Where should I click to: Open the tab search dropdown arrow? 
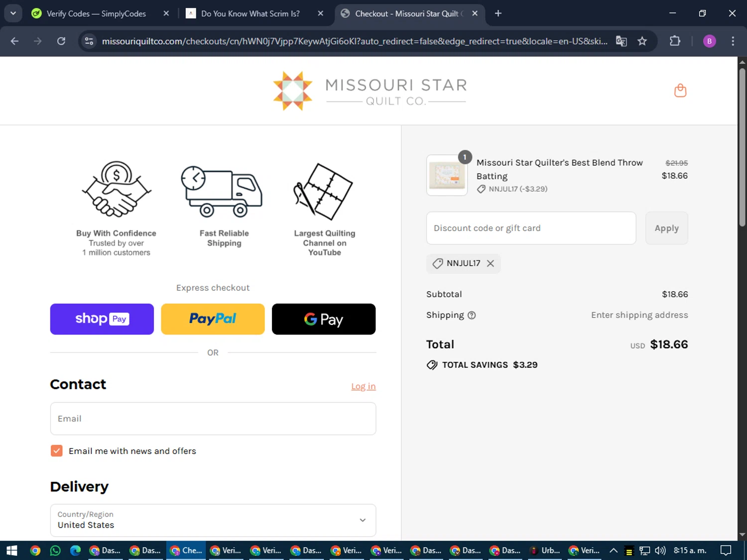pyautogui.click(x=13, y=13)
